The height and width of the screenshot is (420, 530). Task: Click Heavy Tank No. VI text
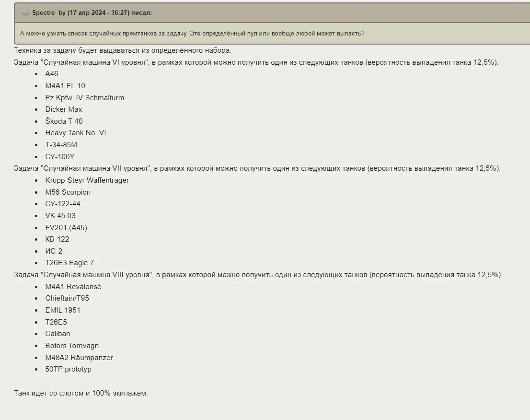pos(76,133)
